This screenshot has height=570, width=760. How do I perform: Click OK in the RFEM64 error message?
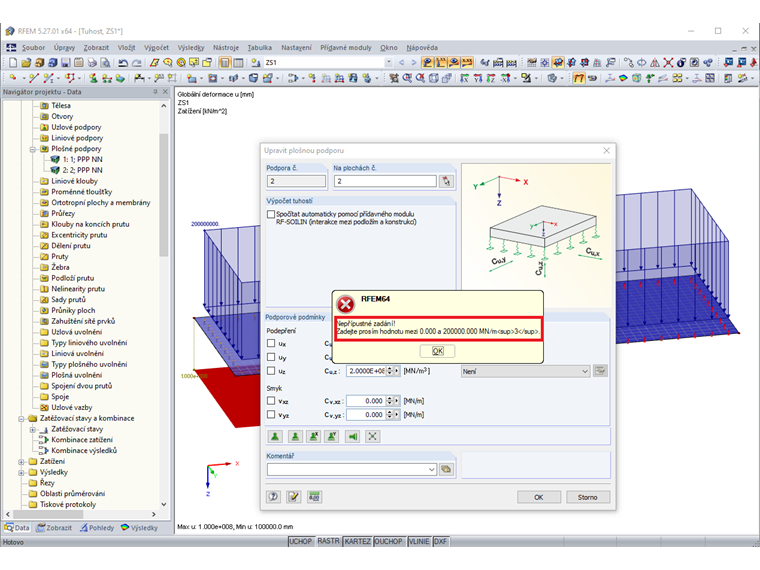tap(437, 351)
